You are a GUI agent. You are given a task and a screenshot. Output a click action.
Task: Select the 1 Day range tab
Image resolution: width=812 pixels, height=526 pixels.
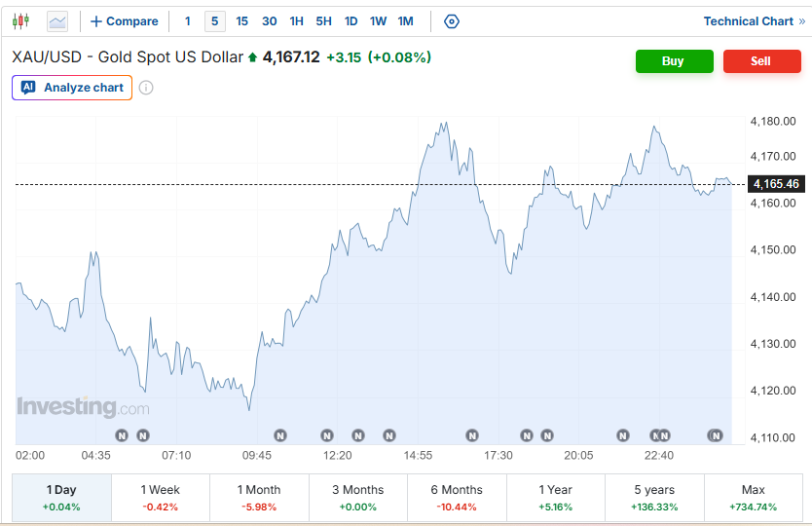click(x=61, y=498)
